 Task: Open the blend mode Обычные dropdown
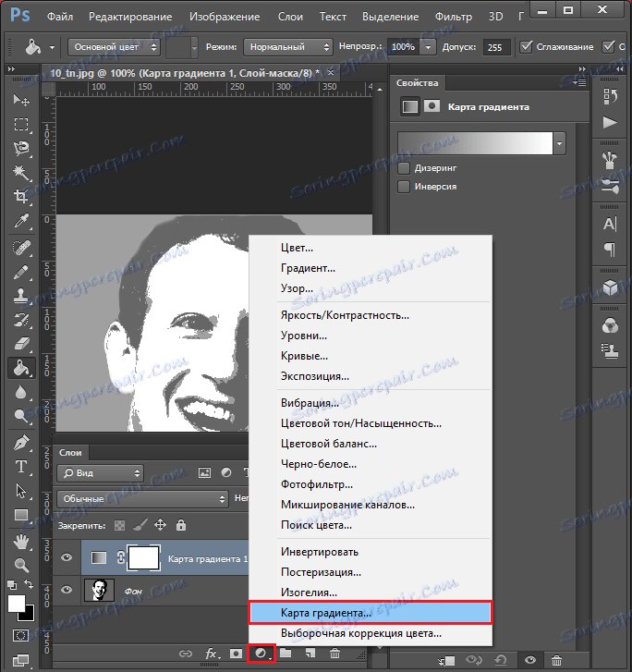tap(142, 498)
